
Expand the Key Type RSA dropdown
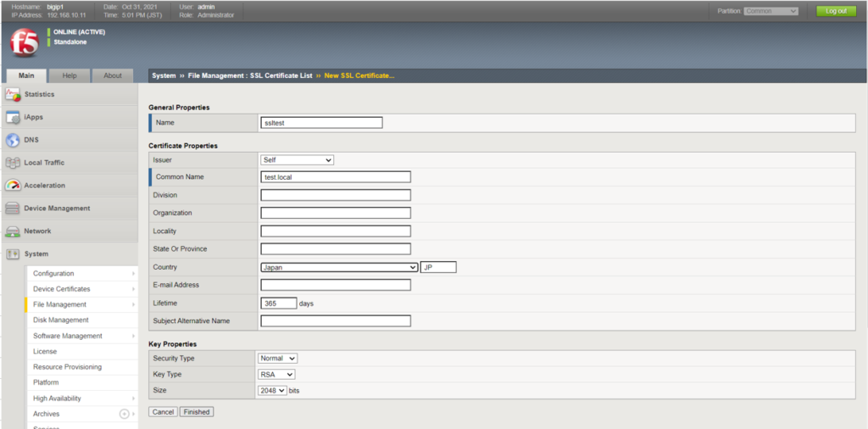pyautogui.click(x=277, y=374)
